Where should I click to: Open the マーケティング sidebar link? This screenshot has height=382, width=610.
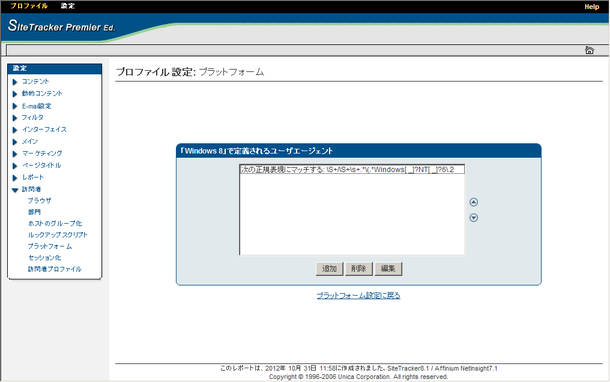(42, 153)
